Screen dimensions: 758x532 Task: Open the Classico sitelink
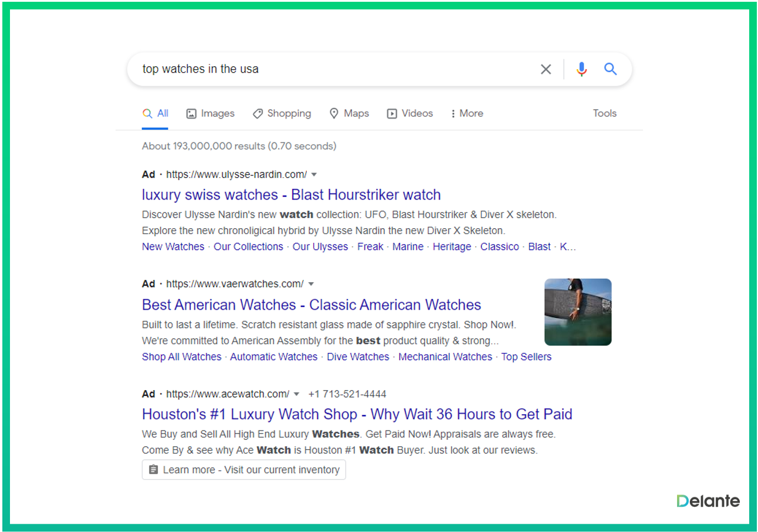point(499,247)
